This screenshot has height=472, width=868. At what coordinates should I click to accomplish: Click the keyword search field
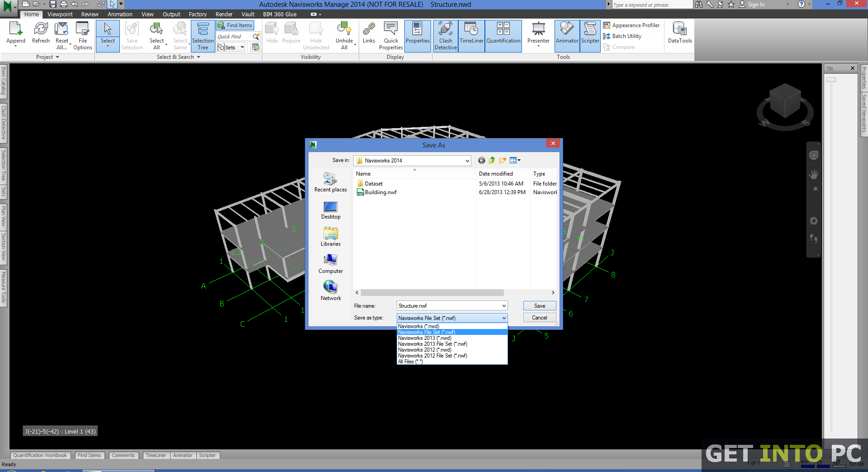(x=651, y=5)
